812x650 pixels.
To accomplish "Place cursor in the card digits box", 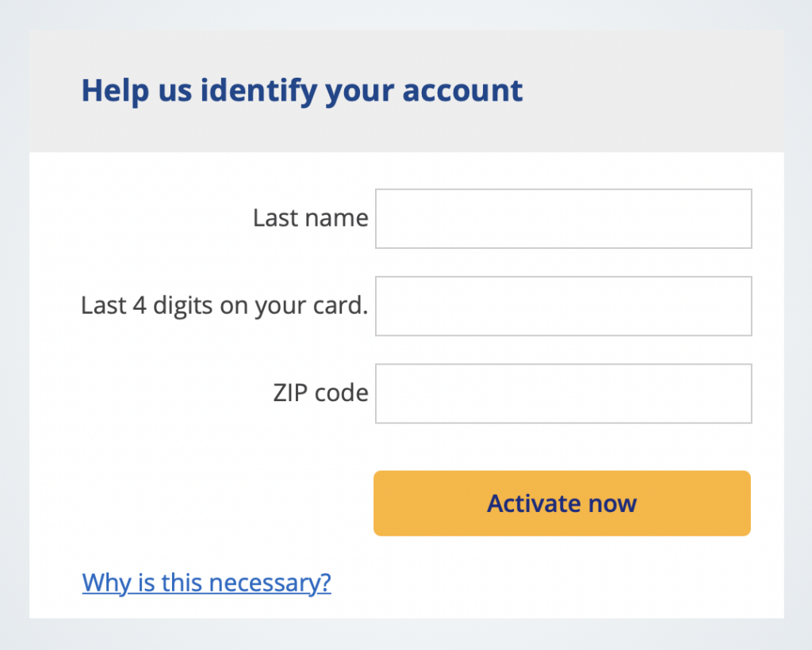I will tap(563, 306).
